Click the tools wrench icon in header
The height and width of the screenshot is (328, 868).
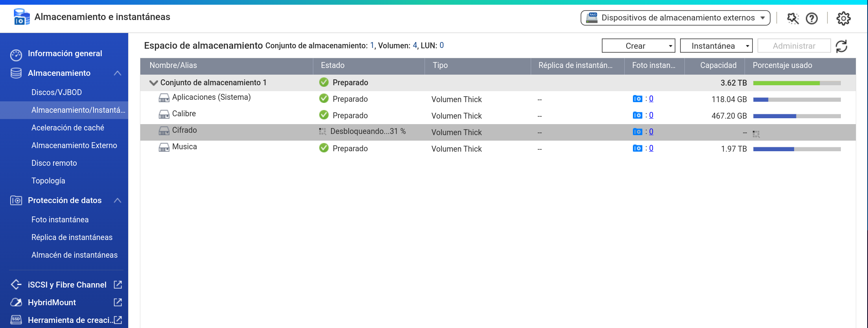(x=793, y=18)
